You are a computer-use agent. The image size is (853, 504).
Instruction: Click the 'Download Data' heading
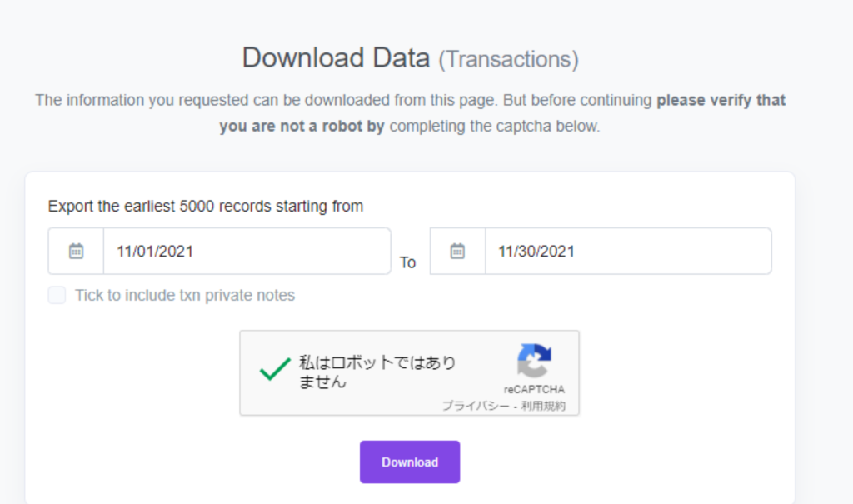[x=337, y=57]
